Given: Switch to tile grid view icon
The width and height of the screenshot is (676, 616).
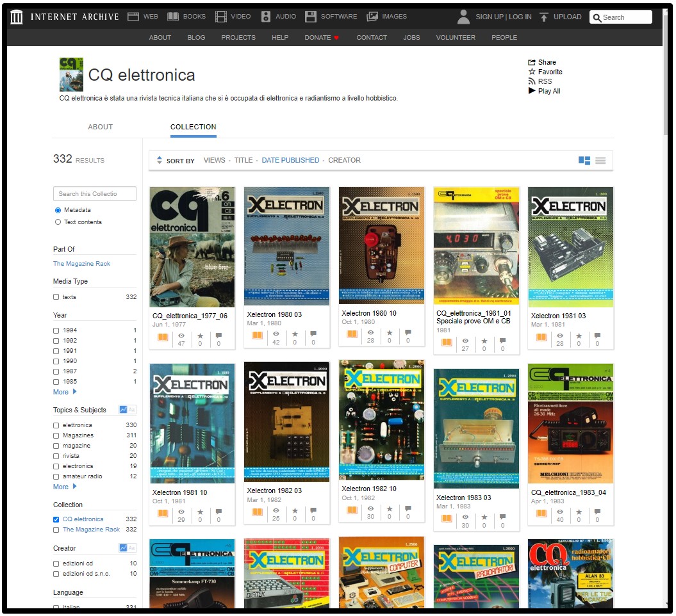Looking at the screenshot, I should click(x=584, y=161).
